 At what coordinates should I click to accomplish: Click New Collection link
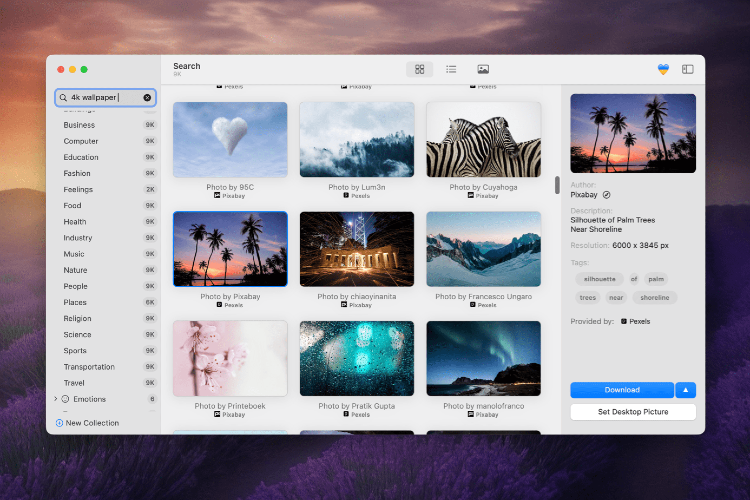click(x=92, y=423)
